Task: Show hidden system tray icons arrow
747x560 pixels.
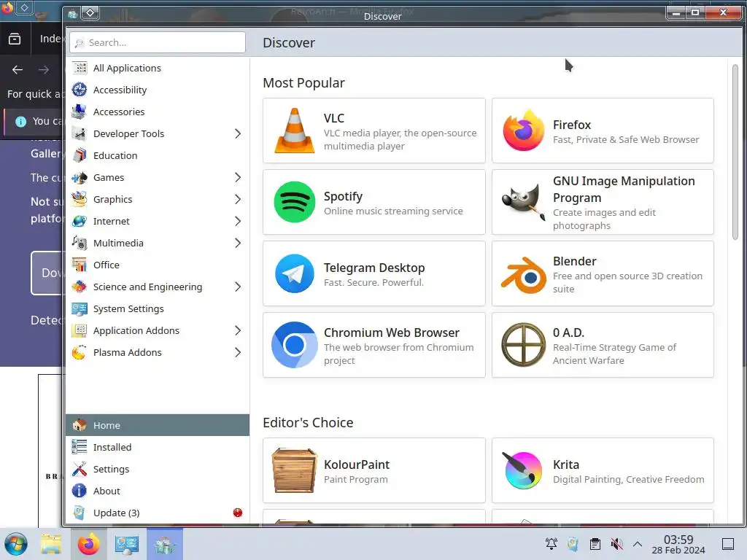Action: click(638, 544)
